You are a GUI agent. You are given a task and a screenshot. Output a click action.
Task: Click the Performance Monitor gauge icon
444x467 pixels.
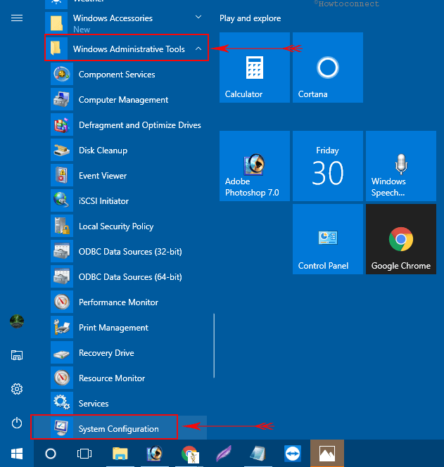coord(62,302)
